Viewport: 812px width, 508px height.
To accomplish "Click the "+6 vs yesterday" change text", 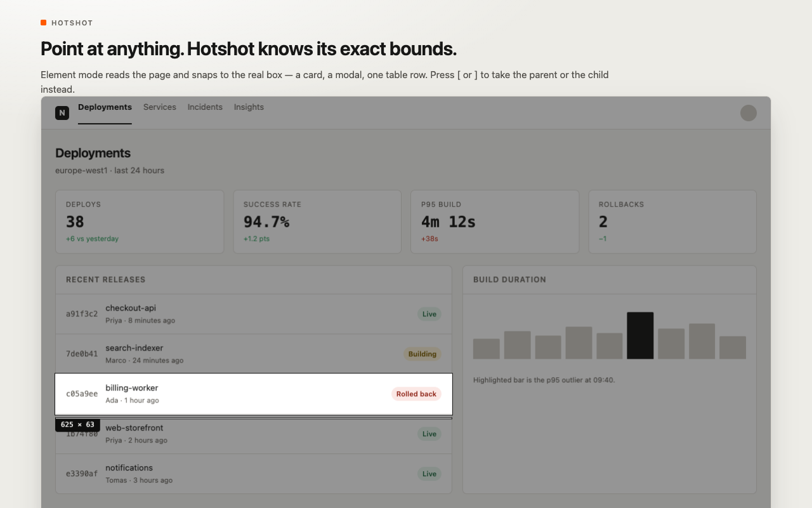I will coord(92,239).
